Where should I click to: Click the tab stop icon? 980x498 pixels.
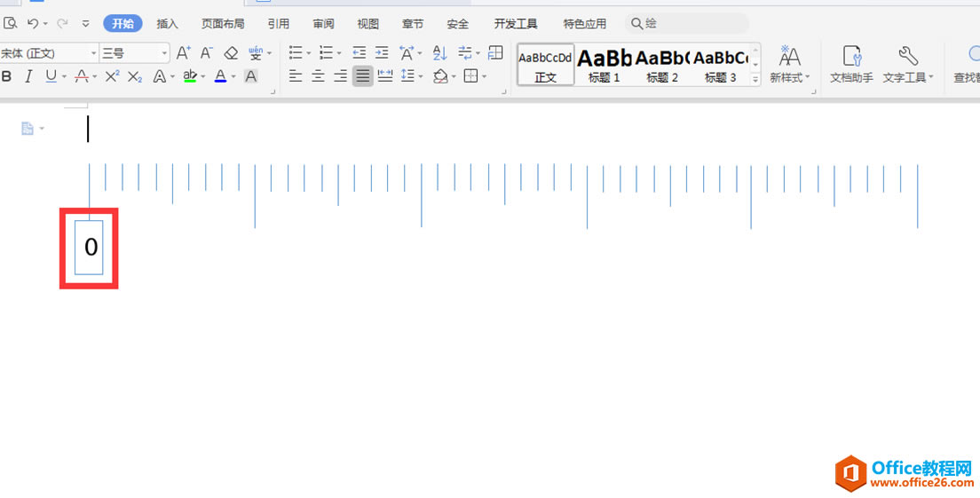point(495,52)
